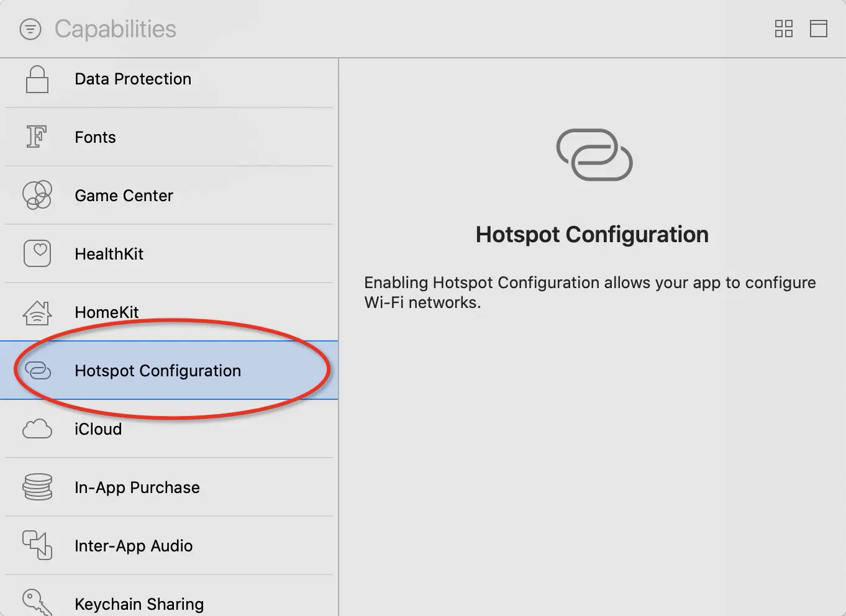This screenshot has height=616, width=846.
Task: Switch to grid view layout
Action: 783,29
